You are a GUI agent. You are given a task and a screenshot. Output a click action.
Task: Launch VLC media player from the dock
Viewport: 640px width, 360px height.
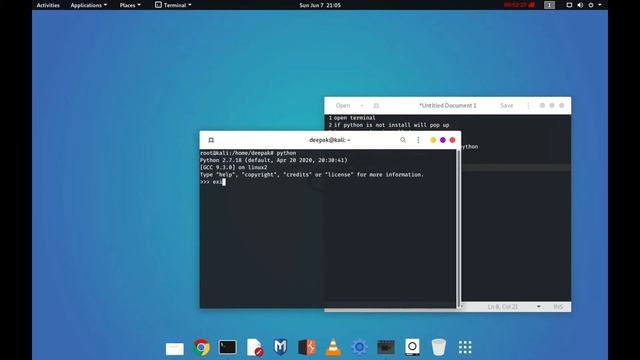click(x=333, y=347)
